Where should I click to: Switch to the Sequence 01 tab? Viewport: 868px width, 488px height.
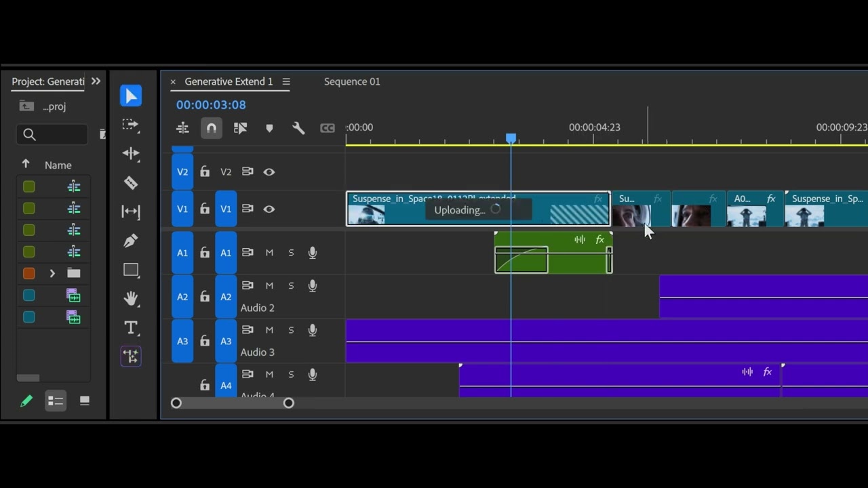[x=352, y=81]
